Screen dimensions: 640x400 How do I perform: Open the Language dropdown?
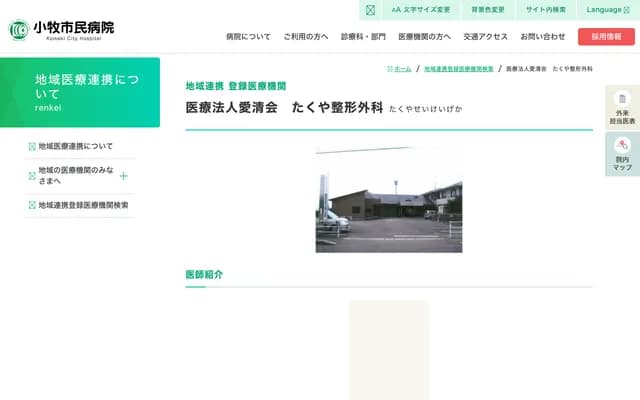click(x=608, y=10)
